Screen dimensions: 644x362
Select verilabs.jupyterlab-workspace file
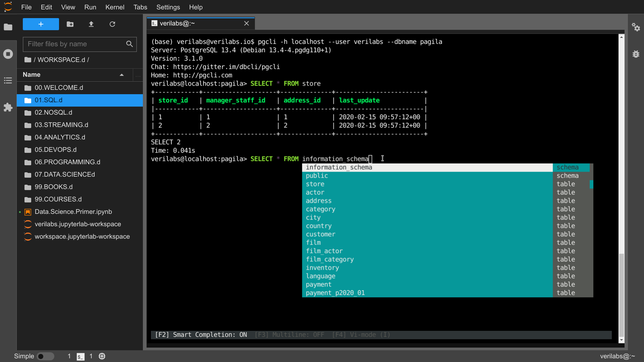pyautogui.click(x=80, y=224)
